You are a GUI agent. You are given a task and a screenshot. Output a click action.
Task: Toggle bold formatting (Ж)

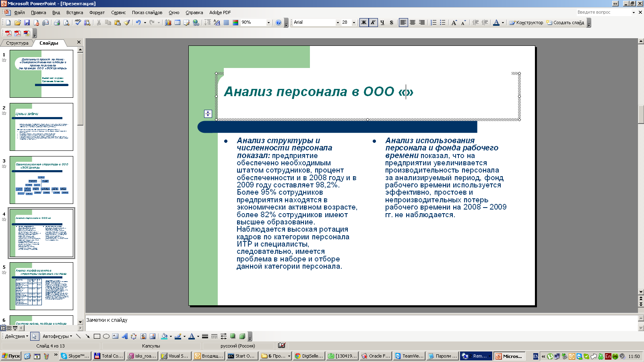click(x=364, y=23)
